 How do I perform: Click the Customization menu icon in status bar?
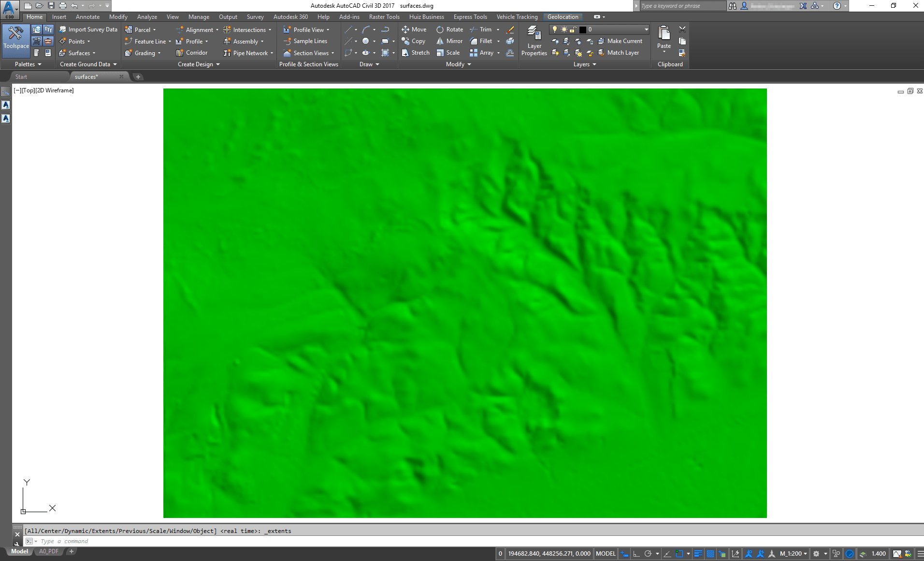[x=920, y=554]
